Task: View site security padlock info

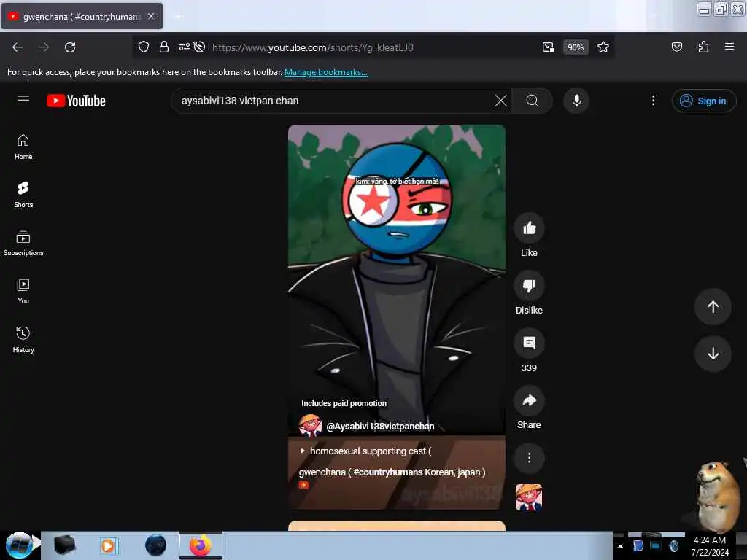Action: coord(164,47)
